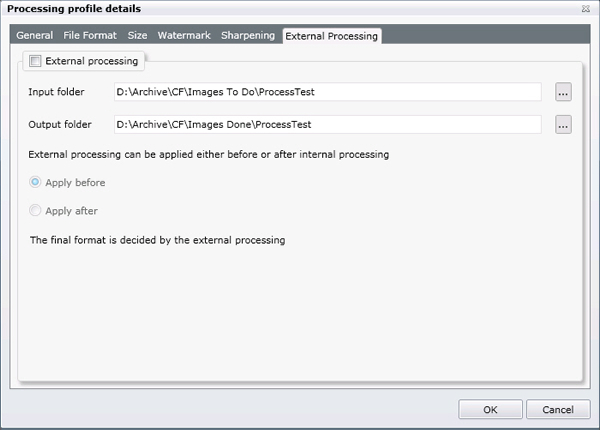Go to the Size tab
Viewport: 600px width, 430px height.
137,36
